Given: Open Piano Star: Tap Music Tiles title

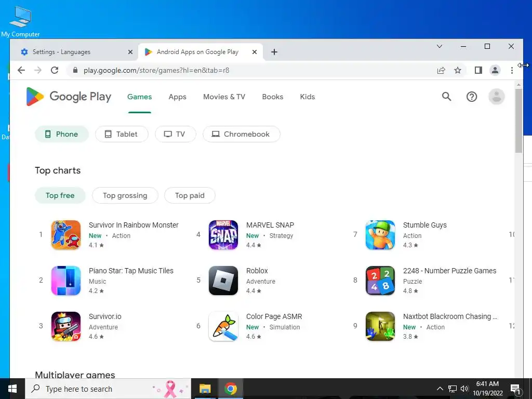Looking at the screenshot, I should [131, 271].
